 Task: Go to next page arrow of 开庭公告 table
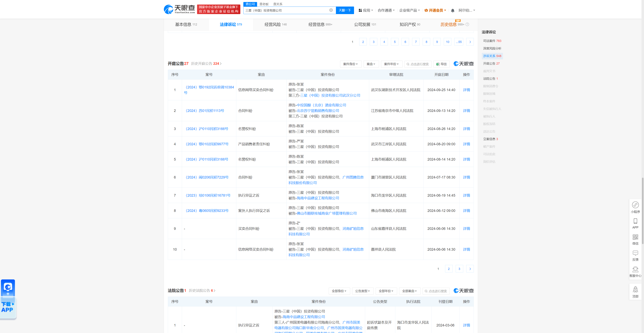click(470, 269)
